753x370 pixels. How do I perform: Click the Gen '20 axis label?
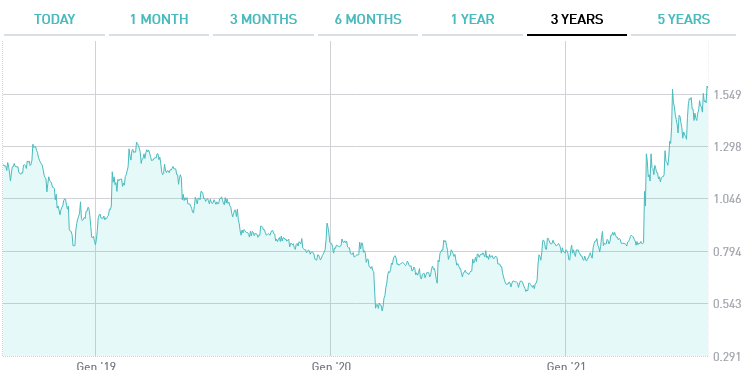pyautogui.click(x=331, y=366)
